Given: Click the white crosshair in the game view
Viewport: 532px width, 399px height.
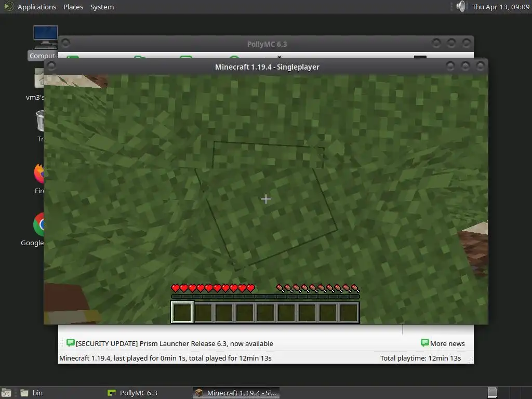Looking at the screenshot, I should (x=266, y=199).
